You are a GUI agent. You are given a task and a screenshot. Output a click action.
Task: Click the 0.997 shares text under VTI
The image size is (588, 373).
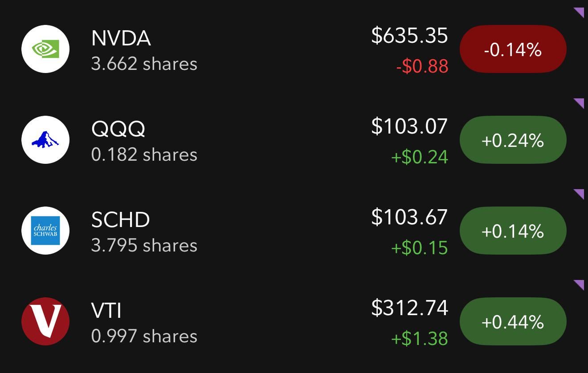click(x=143, y=337)
